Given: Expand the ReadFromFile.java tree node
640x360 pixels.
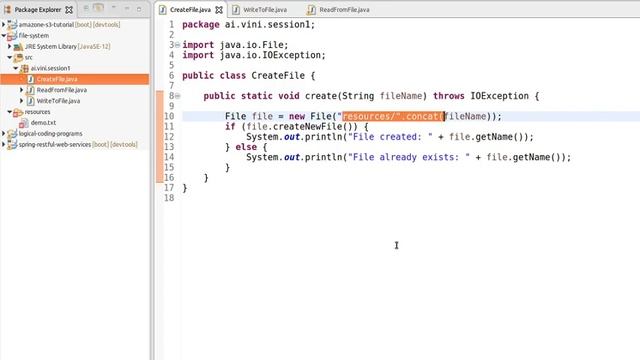Looking at the screenshot, I should pos(22,90).
